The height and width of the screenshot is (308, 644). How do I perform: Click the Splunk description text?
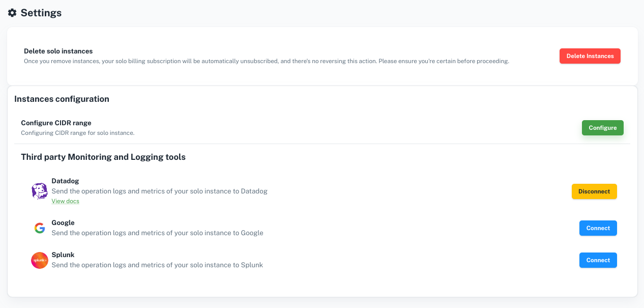point(157,265)
